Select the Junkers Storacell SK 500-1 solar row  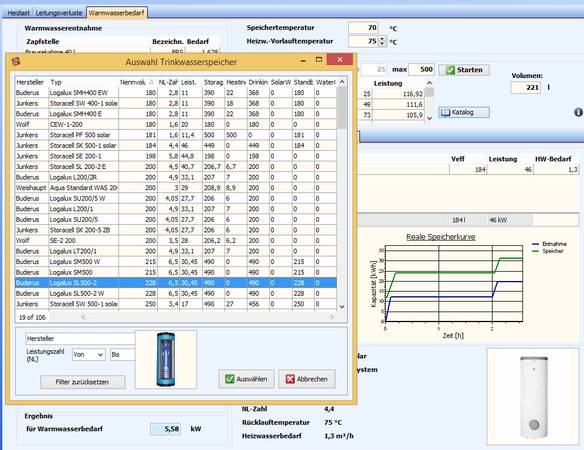point(176,145)
